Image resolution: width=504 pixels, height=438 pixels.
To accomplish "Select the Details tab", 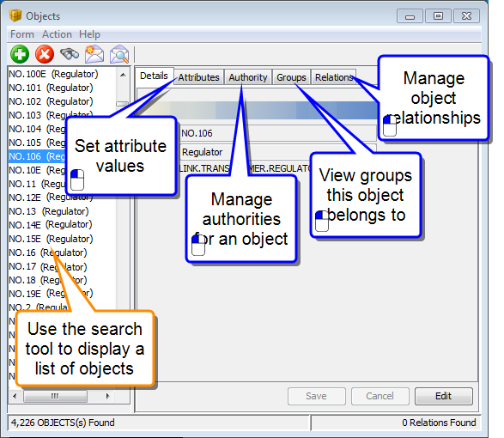I will (154, 76).
